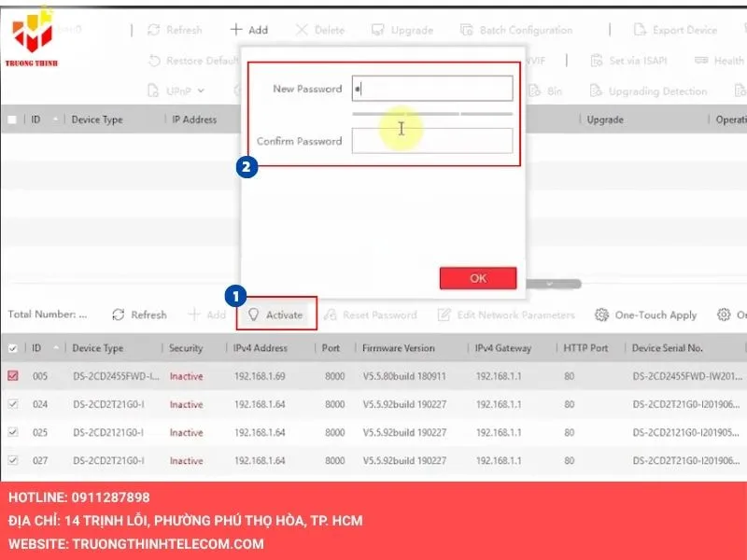Image resolution: width=747 pixels, height=560 pixels.
Task: Click the One-Touch Apply gear icon
Action: pyautogui.click(x=602, y=315)
